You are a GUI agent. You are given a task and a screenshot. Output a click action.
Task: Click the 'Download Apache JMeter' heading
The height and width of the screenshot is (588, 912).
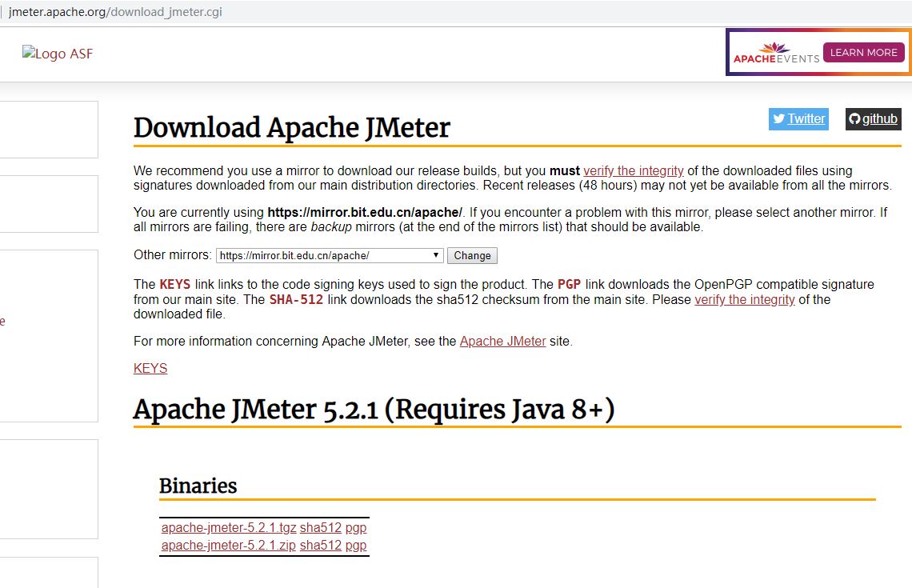pyautogui.click(x=292, y=127)
